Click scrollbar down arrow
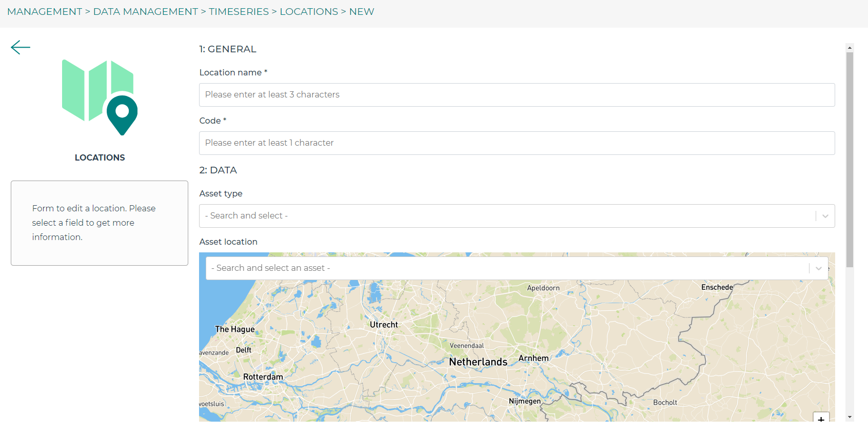Screen dimensions: 868x436 [850, 417]
